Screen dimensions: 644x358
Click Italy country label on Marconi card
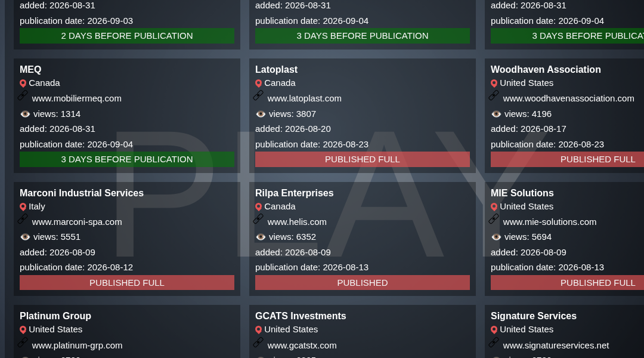pyautogui.click(x=37, y=206)
